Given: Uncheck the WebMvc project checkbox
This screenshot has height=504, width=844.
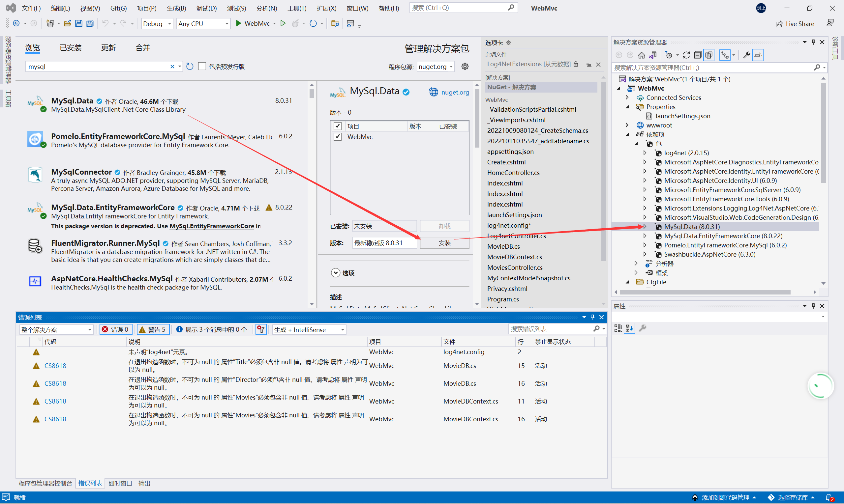Looking at the screenshot, I should tap(337, 136).
